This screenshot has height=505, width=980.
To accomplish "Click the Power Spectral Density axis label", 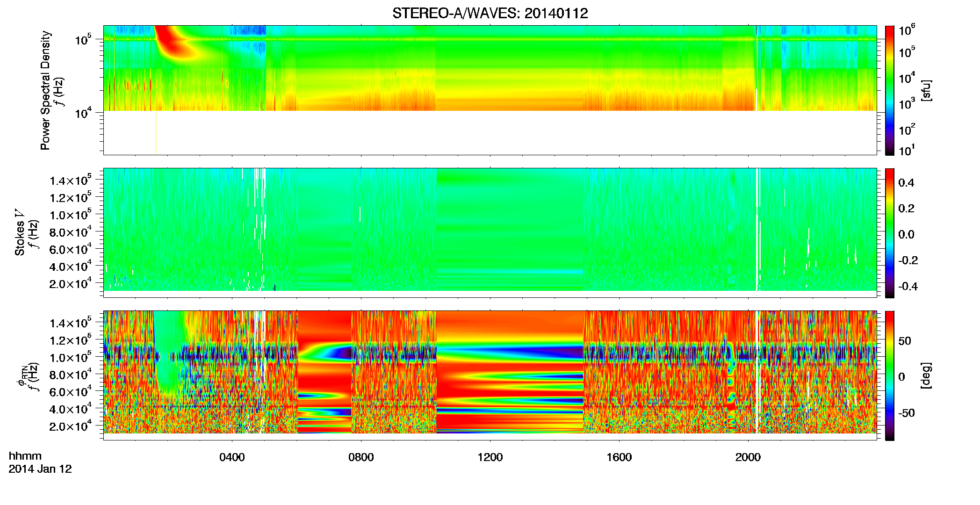I will (45, 90).
